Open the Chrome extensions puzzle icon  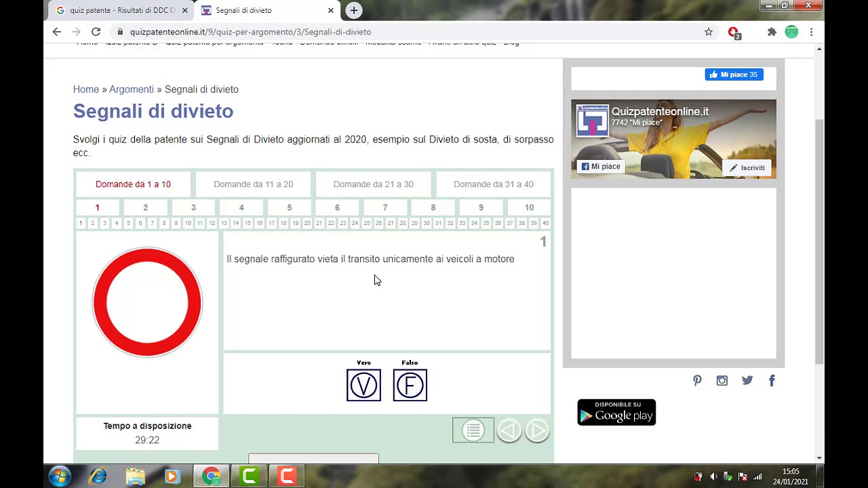point(772,32)
